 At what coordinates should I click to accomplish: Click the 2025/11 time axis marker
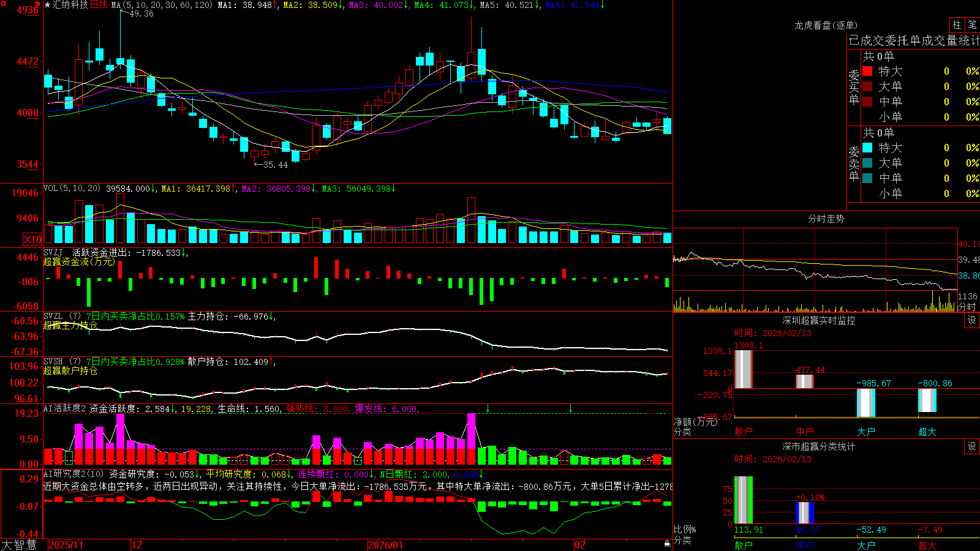pyautogui.click(x=66, y=545)
